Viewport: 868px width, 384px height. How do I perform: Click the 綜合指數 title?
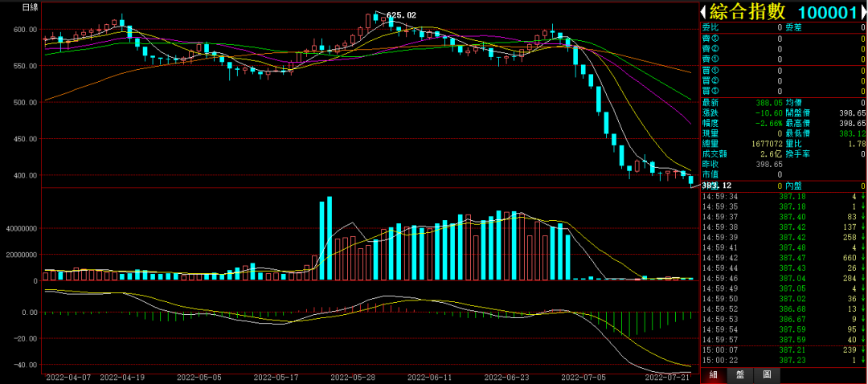pyautogui.click(x=746, y=11)
